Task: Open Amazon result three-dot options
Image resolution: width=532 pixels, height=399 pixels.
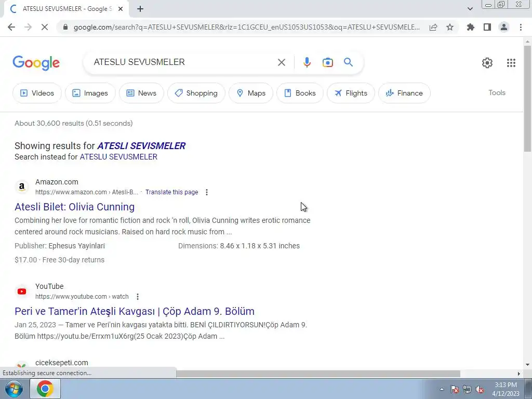Action: [207, 192]
